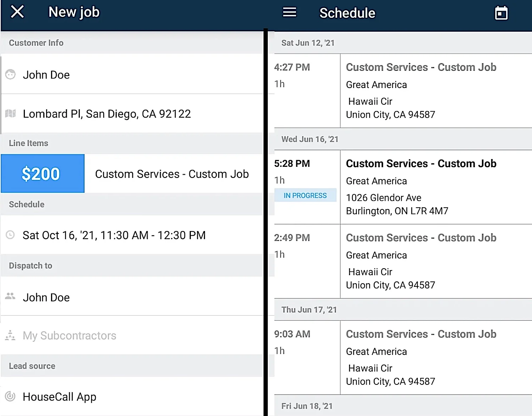Tap the people icon in Dispatch to row
The height and width of the screenshot is (416, 532).
[10, 296]
